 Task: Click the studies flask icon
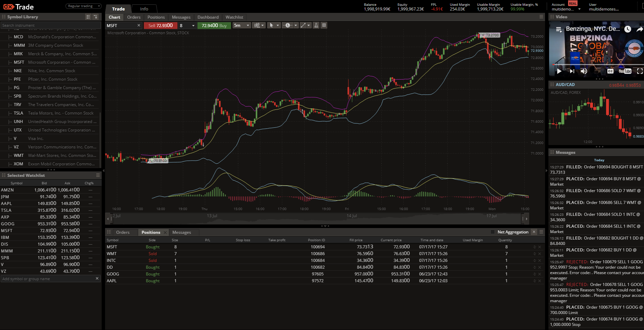click(316, 25)
